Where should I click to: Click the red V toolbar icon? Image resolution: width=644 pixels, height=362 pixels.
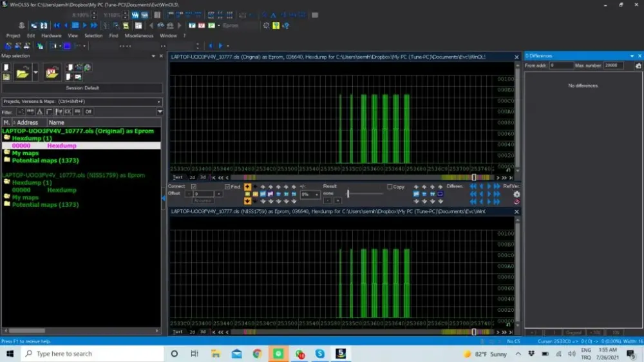click(202, 26)
